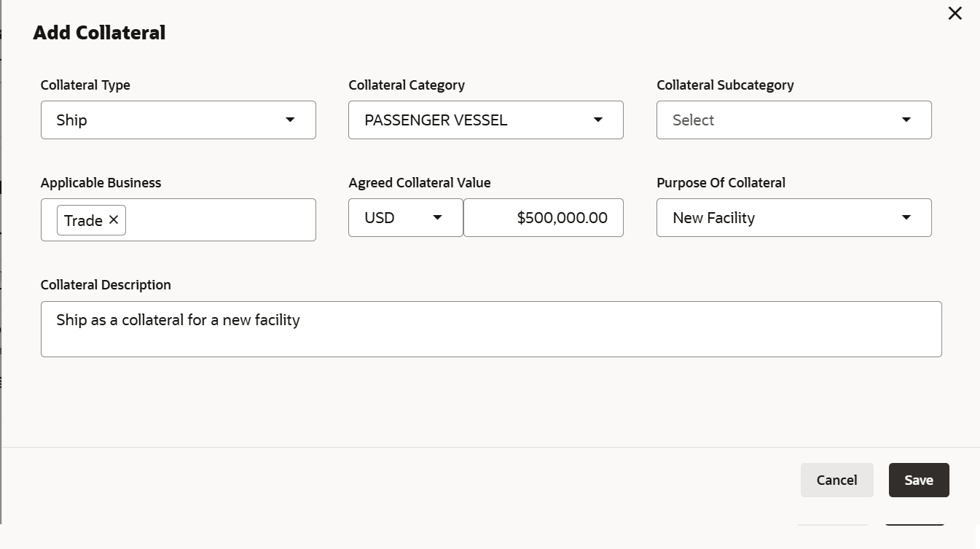Image resolution: width=980 pixels, height=549 pixels.
Task: Click the Collateral Subcategory dropdown arrow
Action: (x=906, y=120)
